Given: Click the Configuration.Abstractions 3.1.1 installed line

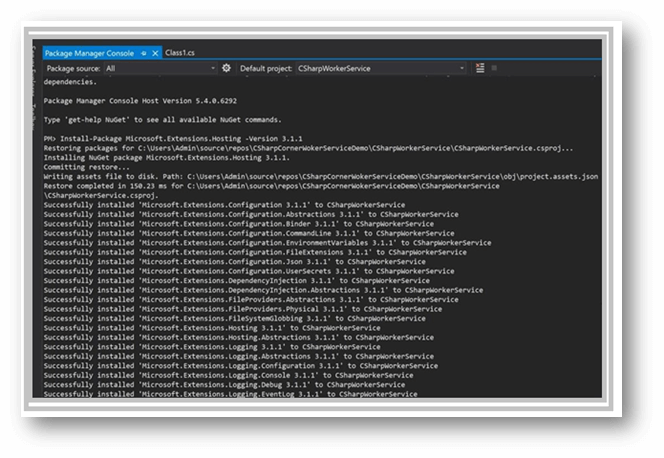Looking at the screenshot, I should click(251, 215).
